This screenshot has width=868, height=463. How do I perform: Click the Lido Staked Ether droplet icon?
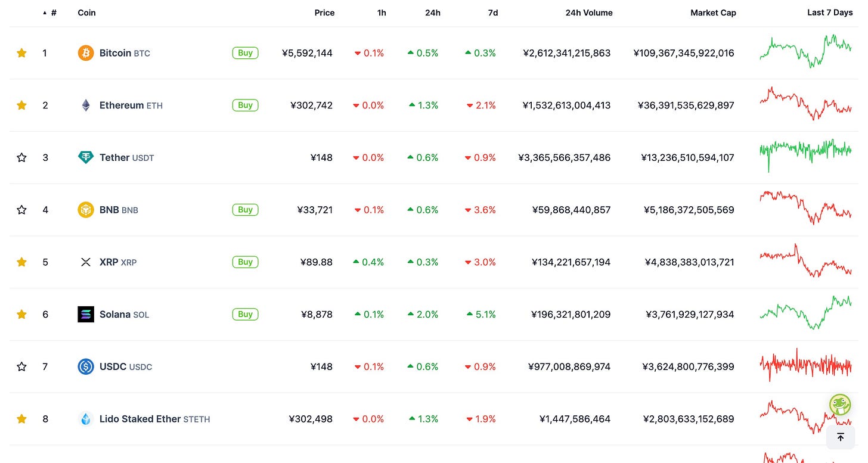(86, 419)
